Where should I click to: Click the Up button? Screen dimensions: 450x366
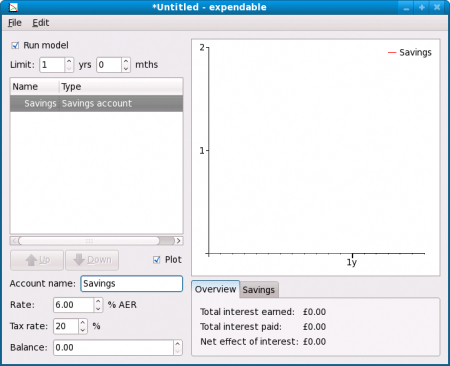[37, 260]
